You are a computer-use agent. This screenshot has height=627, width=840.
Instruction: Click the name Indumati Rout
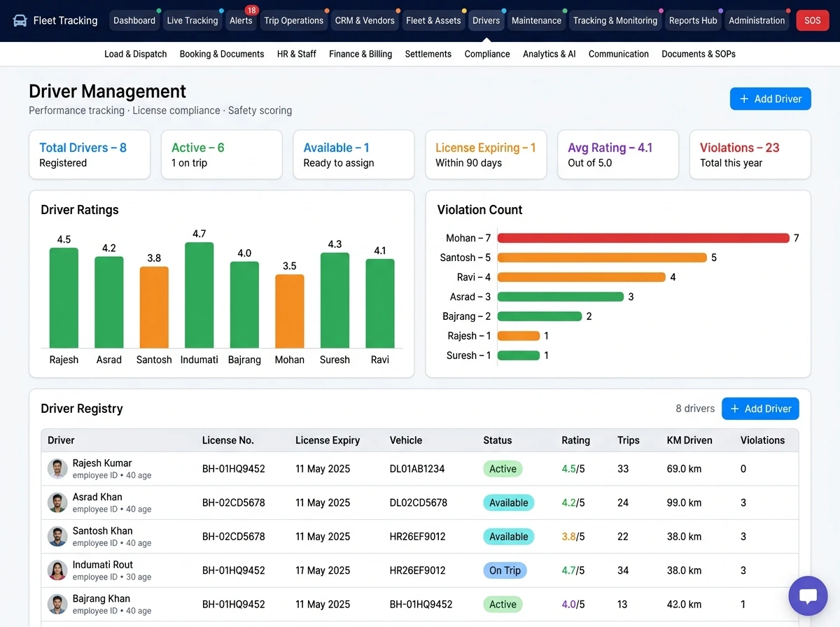tap(103, 565)
